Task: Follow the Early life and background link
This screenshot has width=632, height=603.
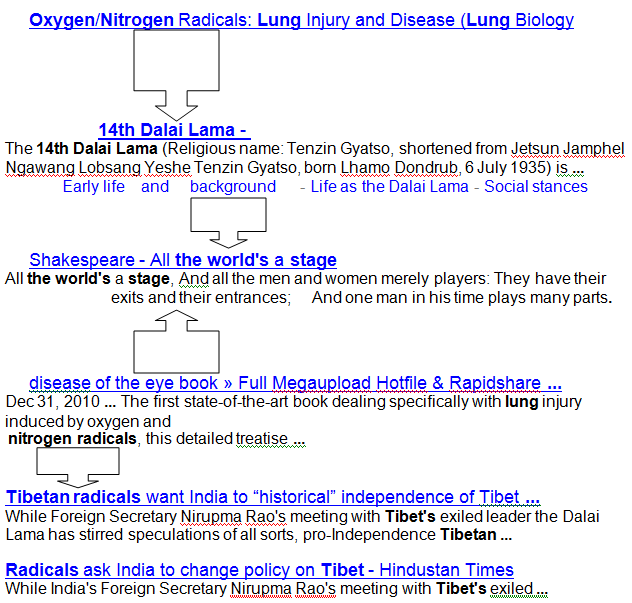Action: click(168, 187)
